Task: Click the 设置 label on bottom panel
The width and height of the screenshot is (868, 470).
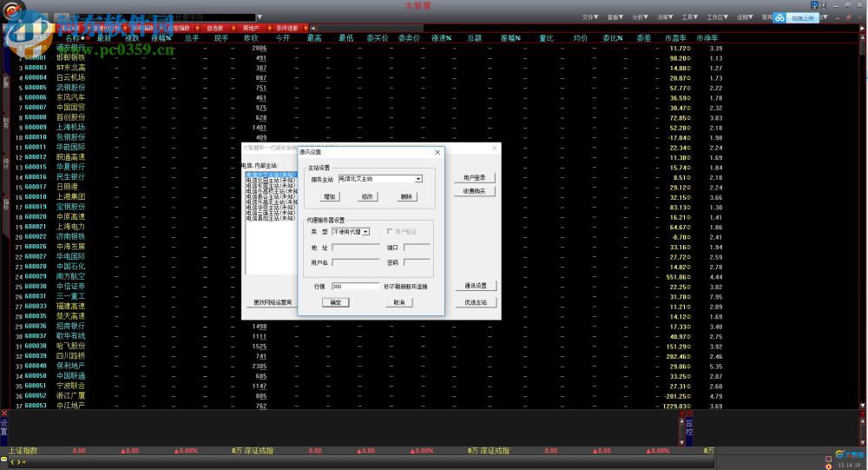Action: point(3,427)
